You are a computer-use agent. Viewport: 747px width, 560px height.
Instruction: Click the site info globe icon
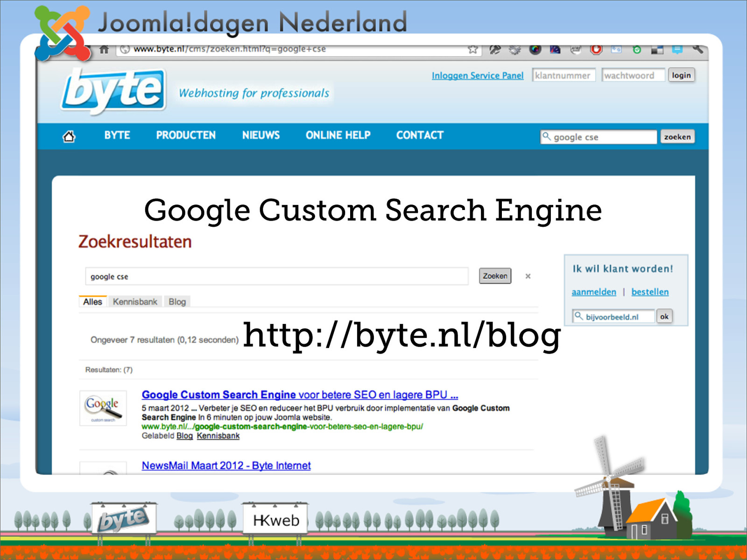tap(125, 49)
